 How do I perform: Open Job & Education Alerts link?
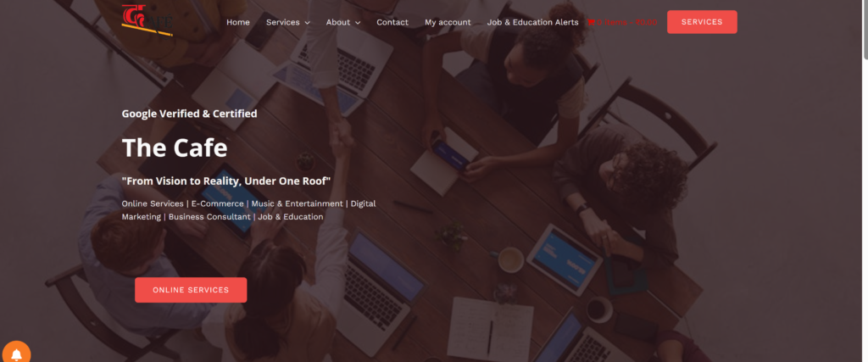coord(532,22)
